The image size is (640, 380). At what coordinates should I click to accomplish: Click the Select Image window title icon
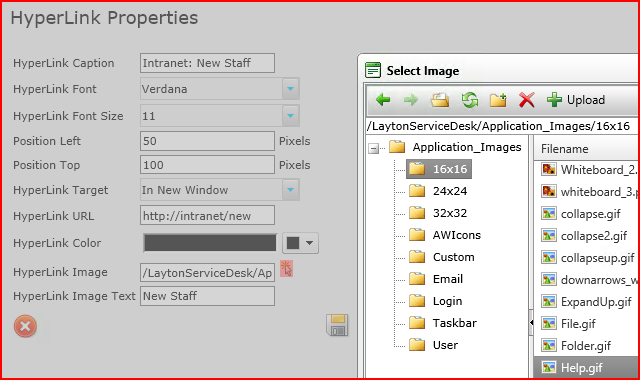pyautogui.click(x=373, y=70)
